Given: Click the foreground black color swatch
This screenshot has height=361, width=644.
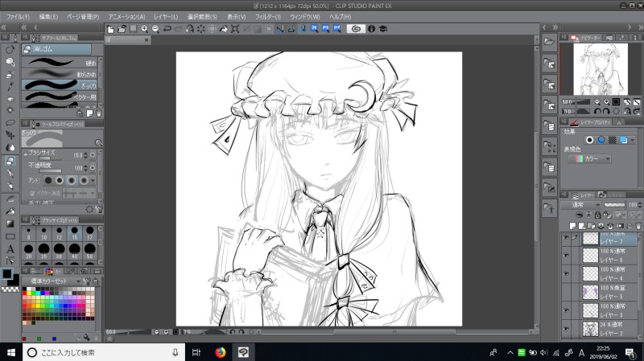Looking at the screenshot, I should pyautogui.click(x=7, y=274).
